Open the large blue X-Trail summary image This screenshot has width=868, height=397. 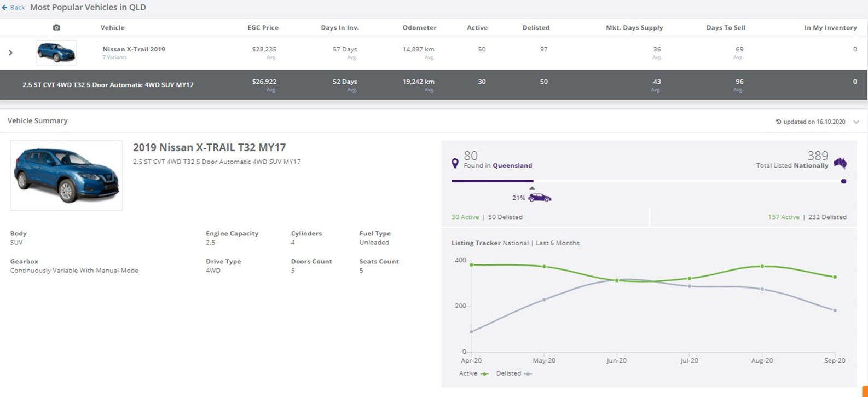coord(66,175)
